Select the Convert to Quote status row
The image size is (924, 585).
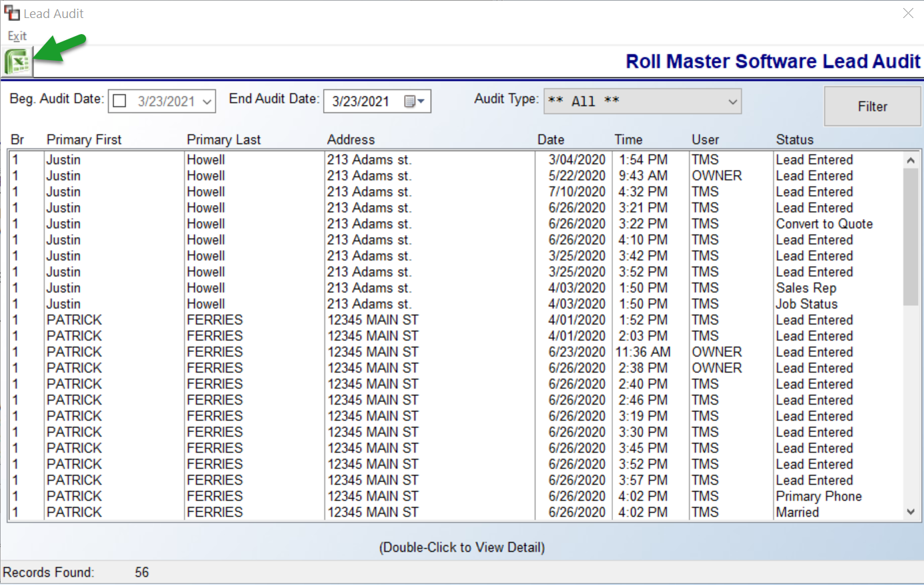coord(455,224)
